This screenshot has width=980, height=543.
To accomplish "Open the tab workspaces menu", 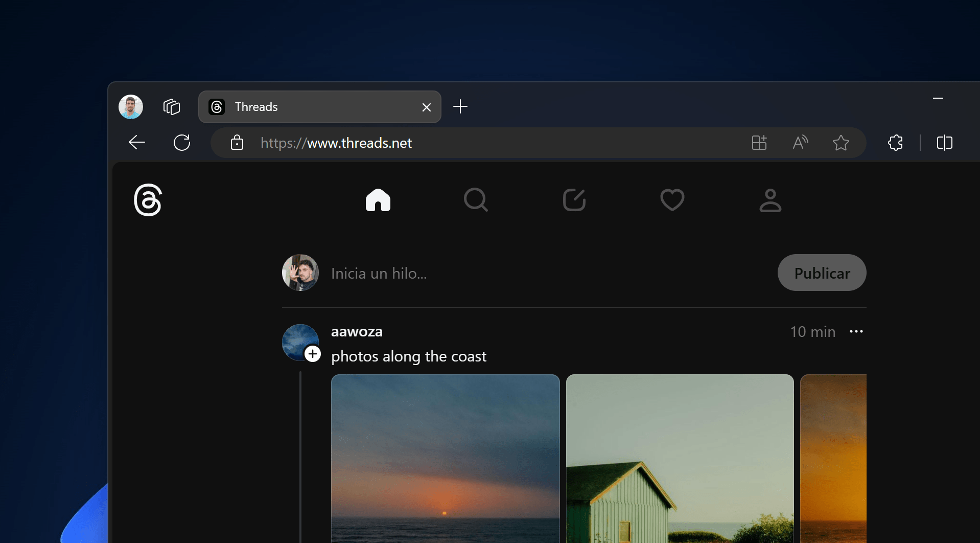I will [172, 106].
